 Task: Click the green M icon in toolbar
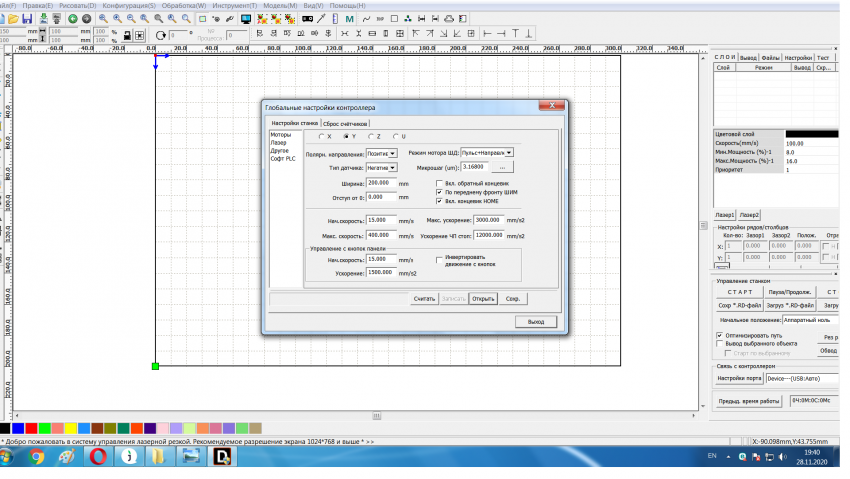pos(349,18)
